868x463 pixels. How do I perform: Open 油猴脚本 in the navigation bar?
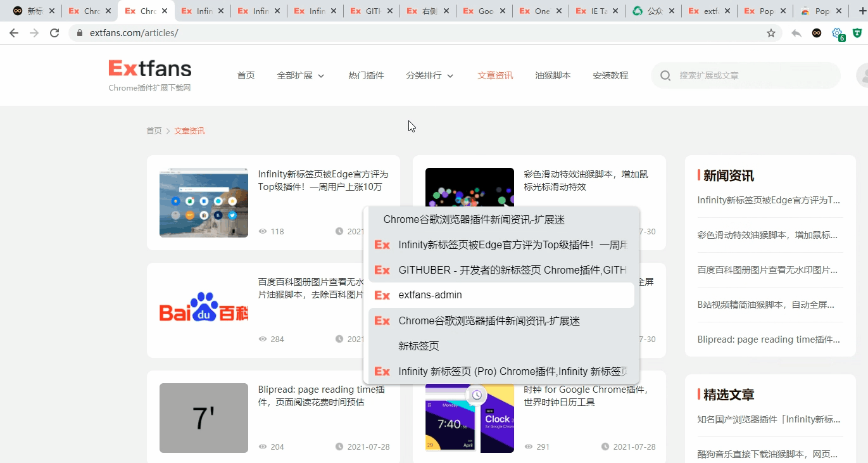click(553, 75)
